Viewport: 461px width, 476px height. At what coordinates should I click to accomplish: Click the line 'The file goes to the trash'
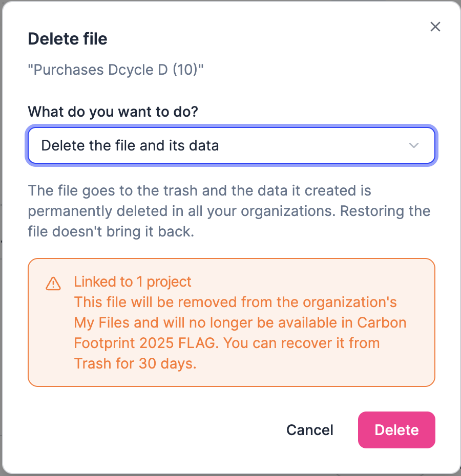[x=113, y=190]
